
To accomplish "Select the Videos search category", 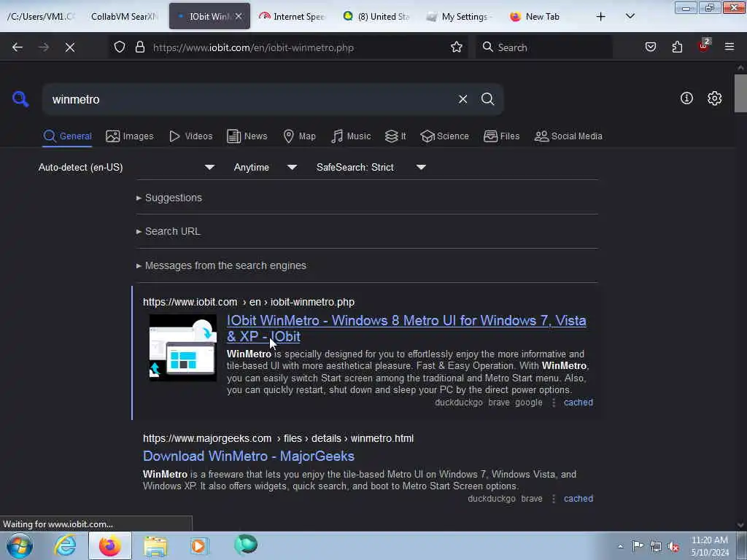I will tap(190, 136).
